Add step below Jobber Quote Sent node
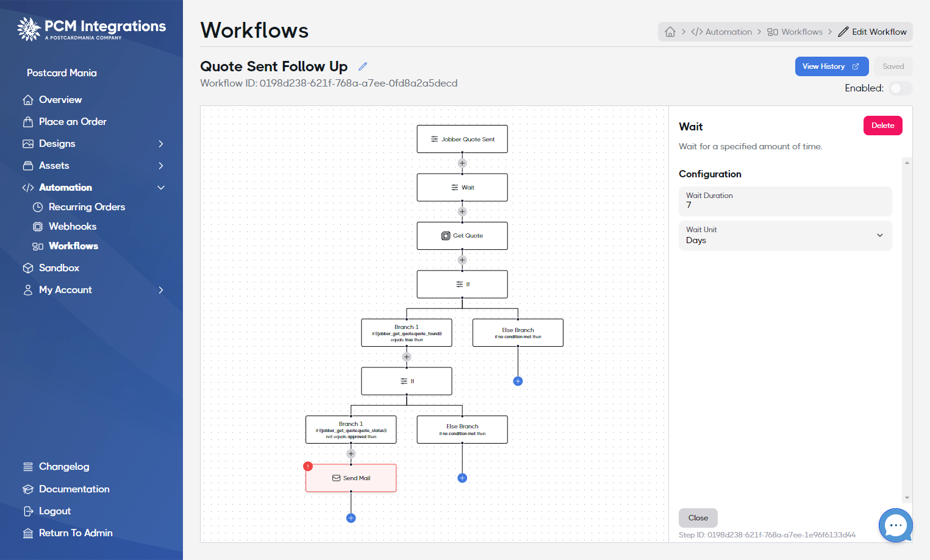 [462, 163]
